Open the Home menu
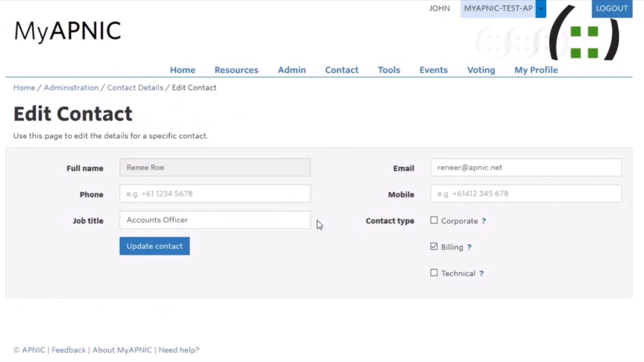The height and width of the screenshot is (362, 644). click(x=183, y=70)
